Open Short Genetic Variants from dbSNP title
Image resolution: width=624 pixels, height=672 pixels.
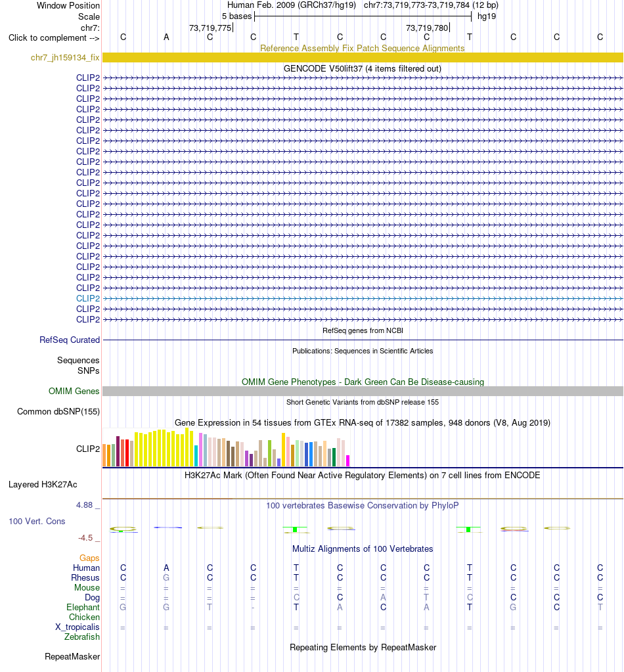[x=363, y=402]
